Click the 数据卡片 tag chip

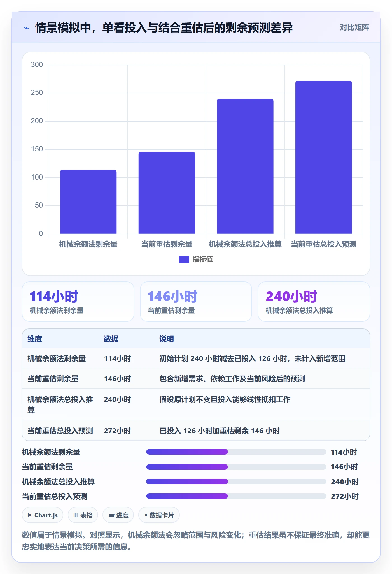coord(159,515)
